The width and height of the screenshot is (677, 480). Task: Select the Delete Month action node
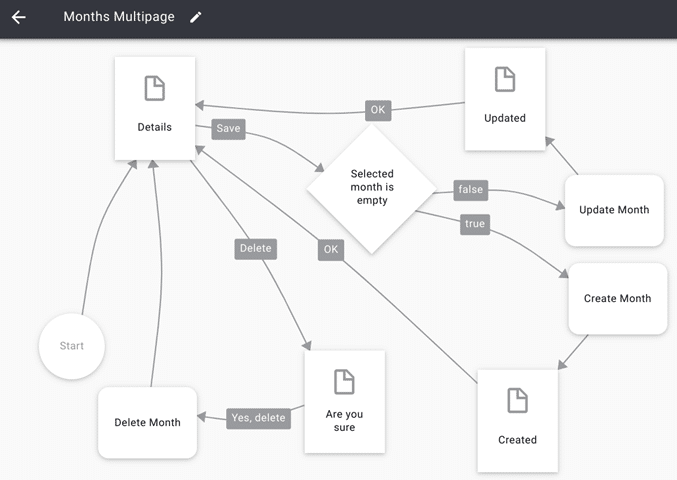click(x=148, y=423)
